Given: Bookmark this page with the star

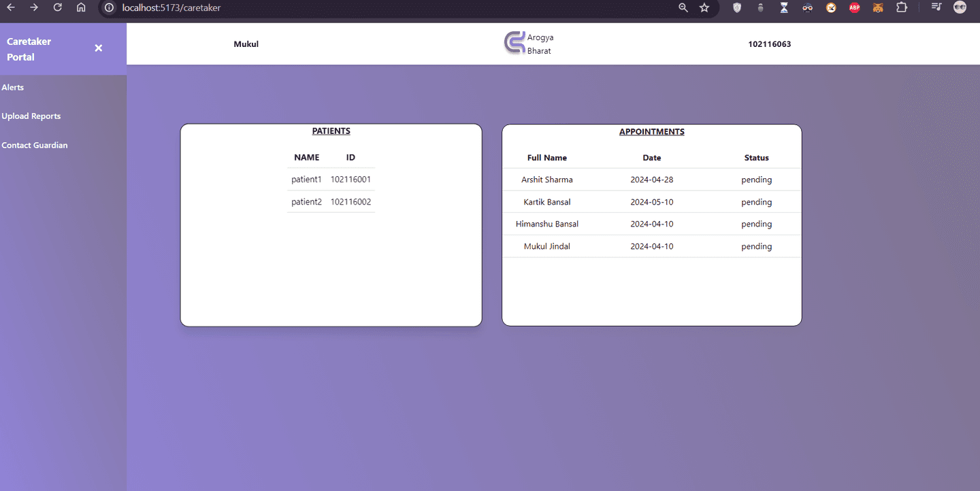Looking at the screenshot, I should coord(704,7).
